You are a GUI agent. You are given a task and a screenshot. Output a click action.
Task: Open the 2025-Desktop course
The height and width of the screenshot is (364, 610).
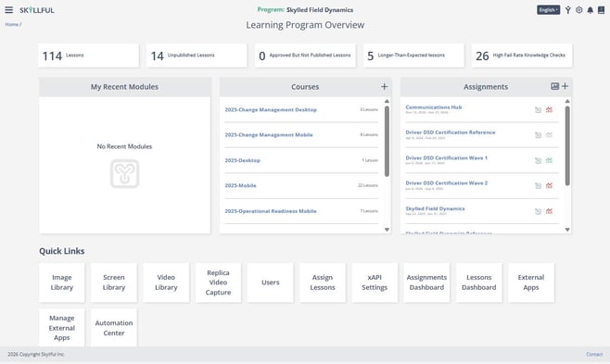point(242,160)
